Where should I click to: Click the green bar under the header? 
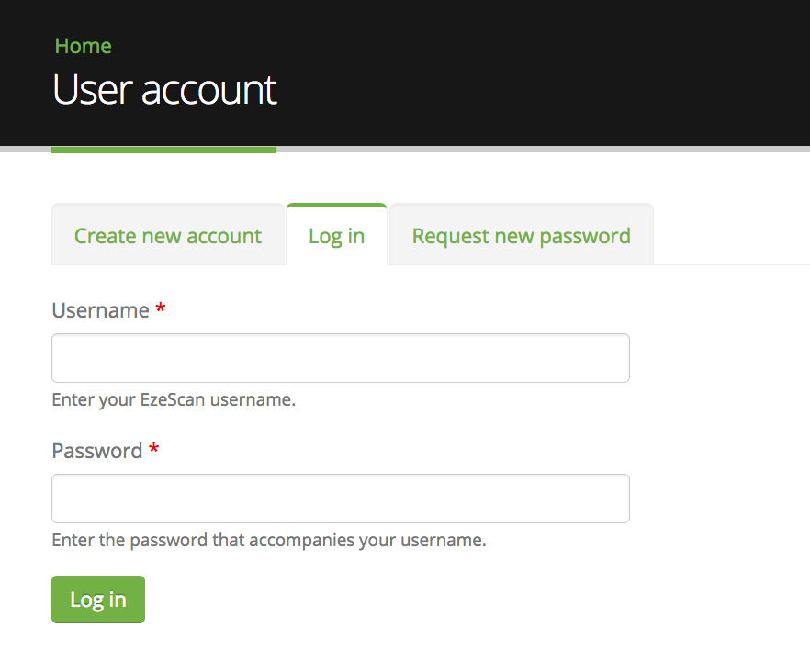click(x=163, y=150)
